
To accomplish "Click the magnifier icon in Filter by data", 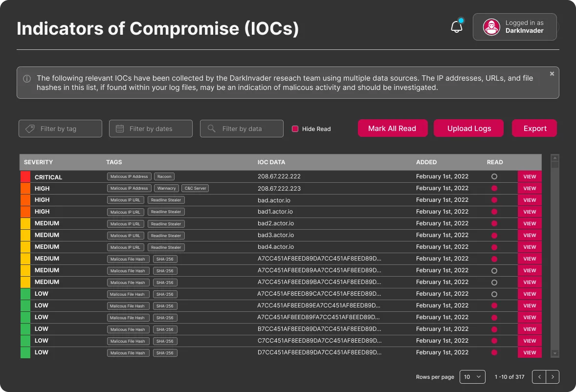I will 211,128.
